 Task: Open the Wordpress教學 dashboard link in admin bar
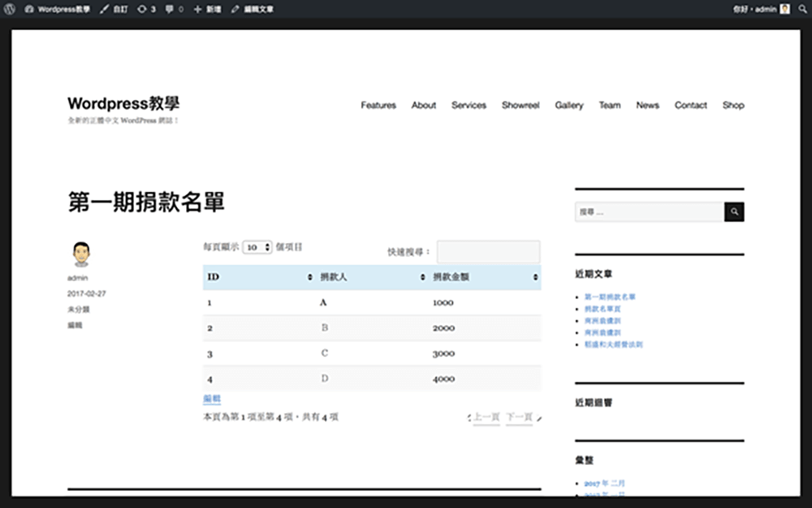[57, 9]
